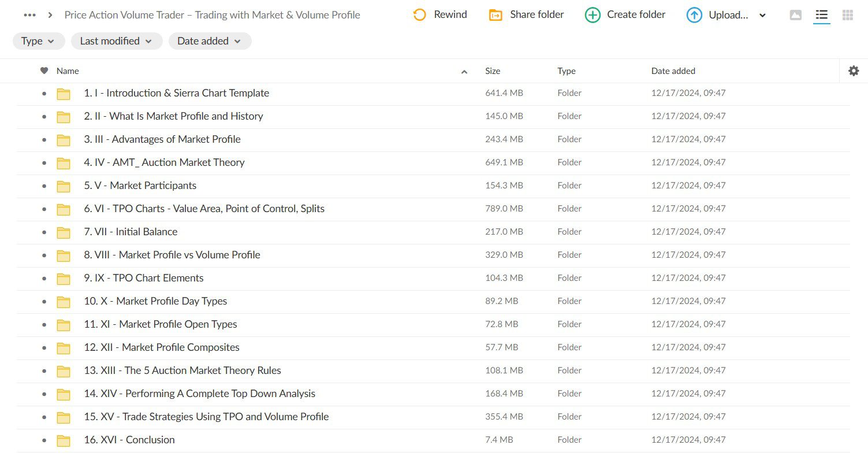Open '11. XI - Market Profile Open Types'
The height and width of the screenshot is (456, 868).
(161, 324)
